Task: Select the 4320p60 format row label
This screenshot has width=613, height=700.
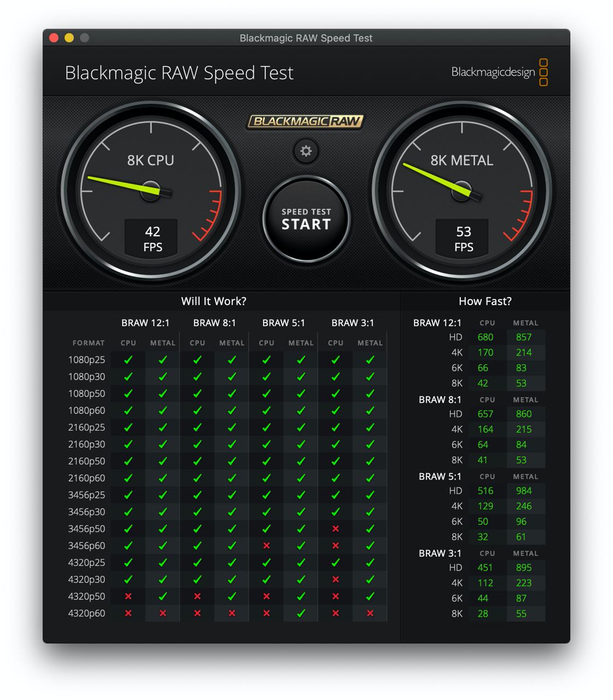Action: pyautogui.click(x=86, y=614)
